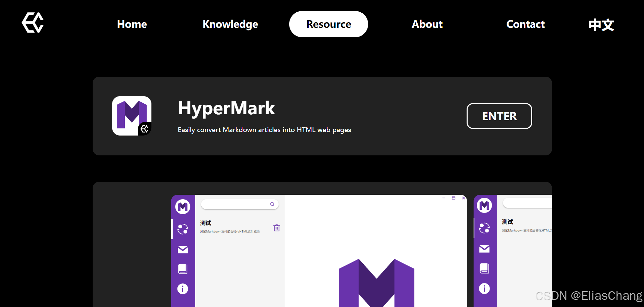Select the 测试 list entry in first screenshot

click(240, 227)
